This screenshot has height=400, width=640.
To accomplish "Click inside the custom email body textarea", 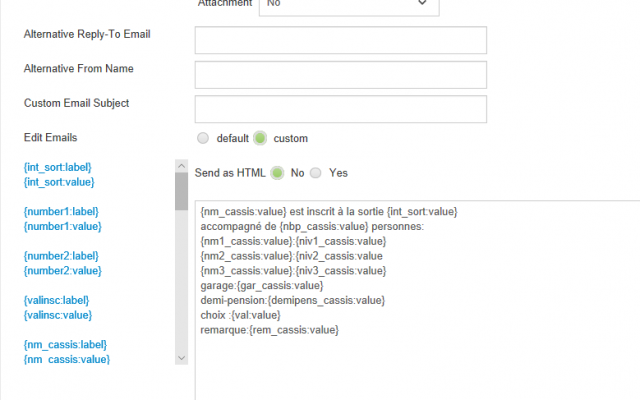I will pos(417,300).
